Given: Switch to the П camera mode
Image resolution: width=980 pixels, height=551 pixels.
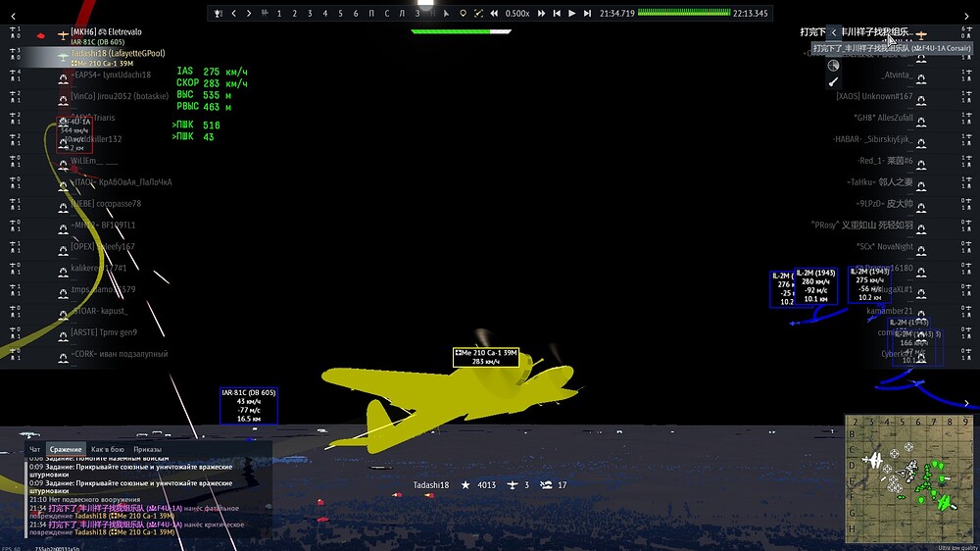Looking at the screenshot, I should pos(371,13).
